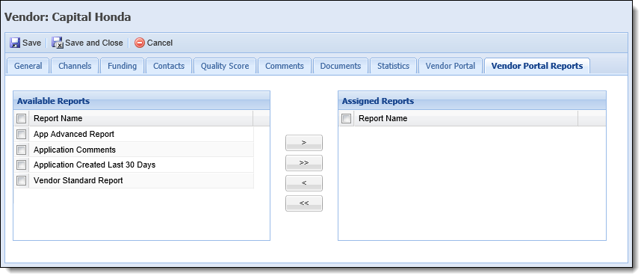Image resolution: width=644 pixels, height=279 pixels.
Task: Check the App Advanced Report checkbox
Action: pyautogui.click(x=22, y=134)
